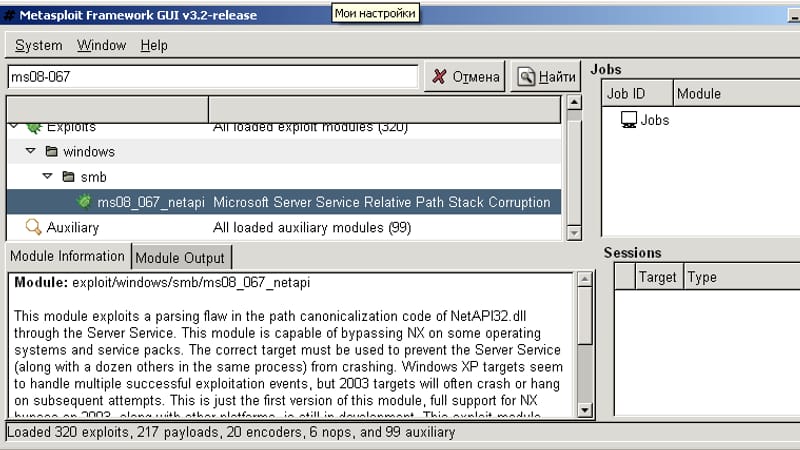The height and width of the screenshot is (450, 800).
Task: Click the module info scroll up arrow
Action: (x=585, y=279)
